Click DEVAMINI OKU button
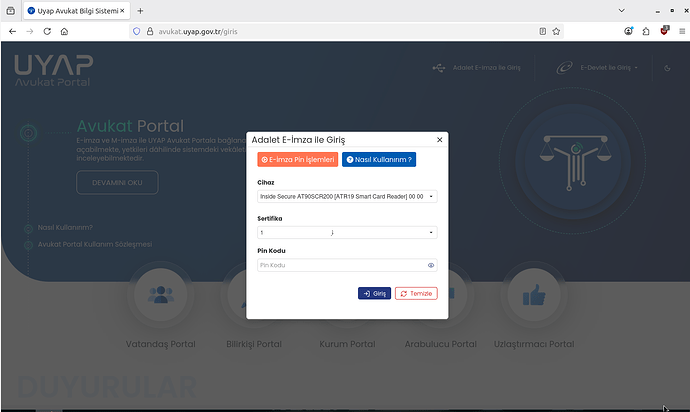 117,182
